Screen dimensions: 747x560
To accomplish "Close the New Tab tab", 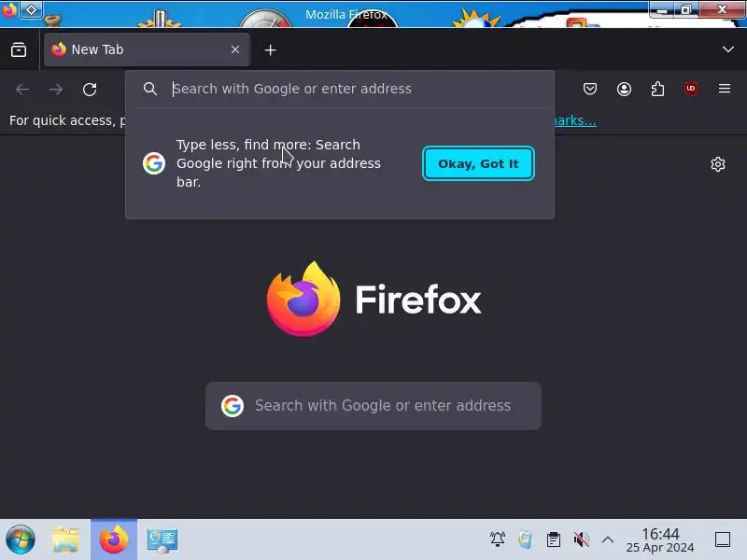I will 235,49.
